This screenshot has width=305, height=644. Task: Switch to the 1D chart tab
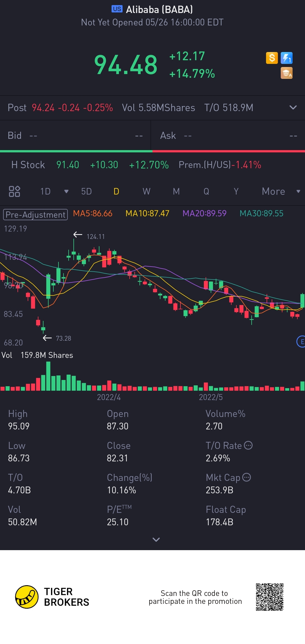[x=45, y=191]
